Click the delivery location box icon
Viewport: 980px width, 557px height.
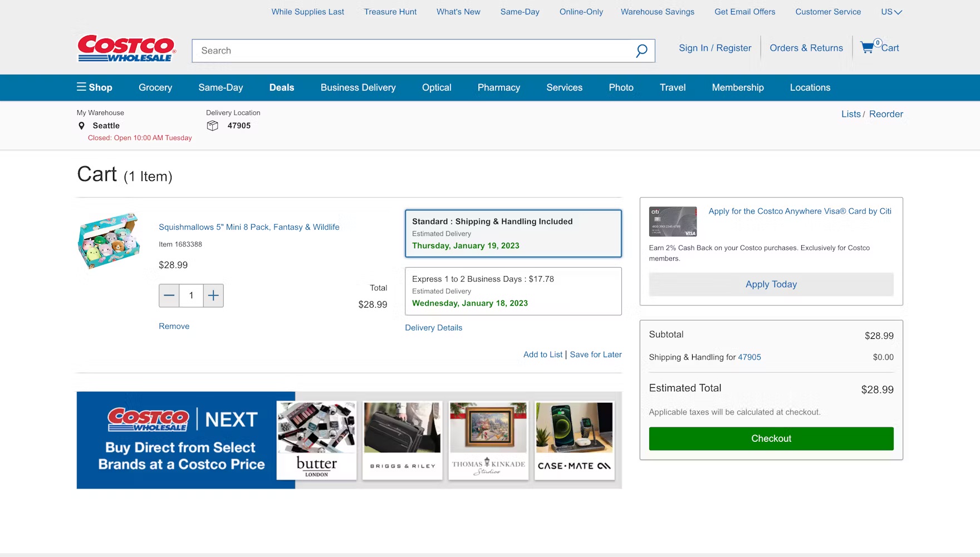pyautogui.click(x=212, y=126)
